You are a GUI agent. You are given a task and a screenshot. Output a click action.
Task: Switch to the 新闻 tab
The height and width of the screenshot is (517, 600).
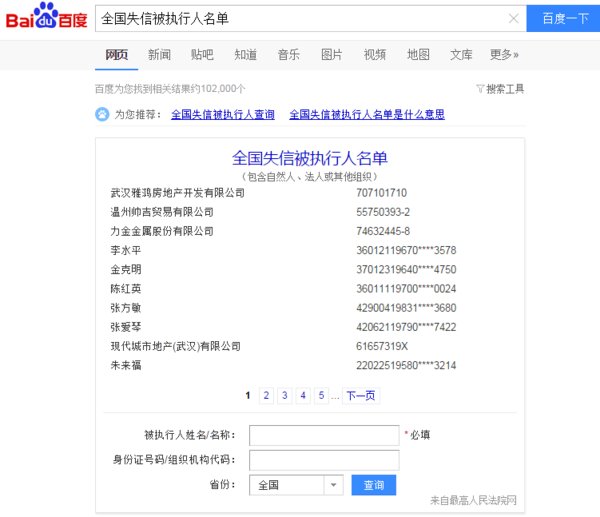tap(159, 55)
